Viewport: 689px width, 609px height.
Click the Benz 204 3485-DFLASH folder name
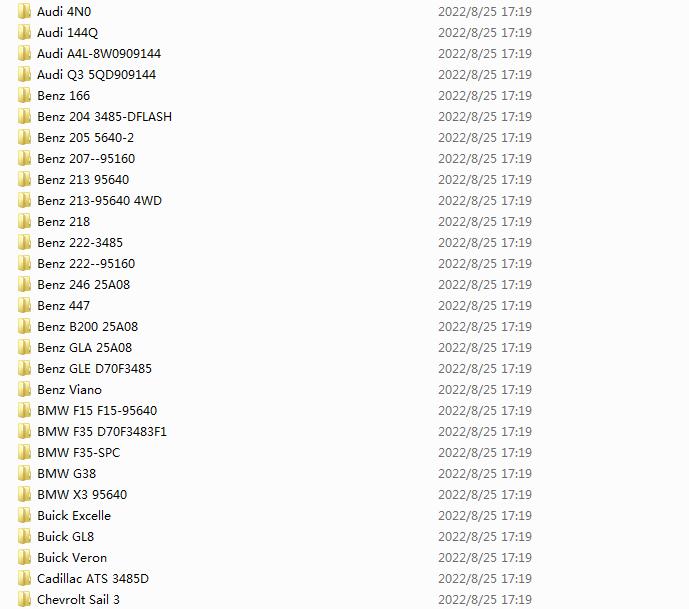tap(104, 116)
